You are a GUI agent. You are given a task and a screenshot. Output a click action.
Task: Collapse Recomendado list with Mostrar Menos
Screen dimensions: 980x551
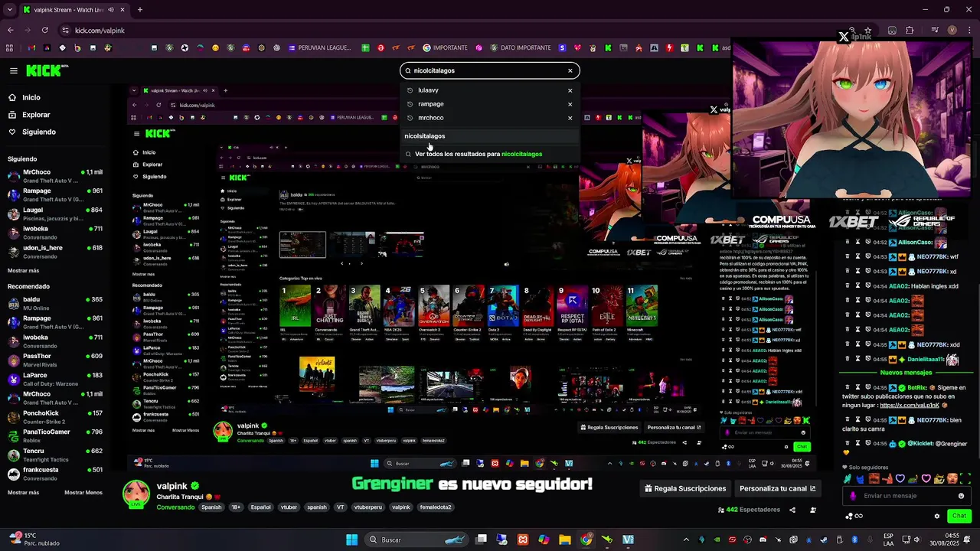tap(83, 493)
